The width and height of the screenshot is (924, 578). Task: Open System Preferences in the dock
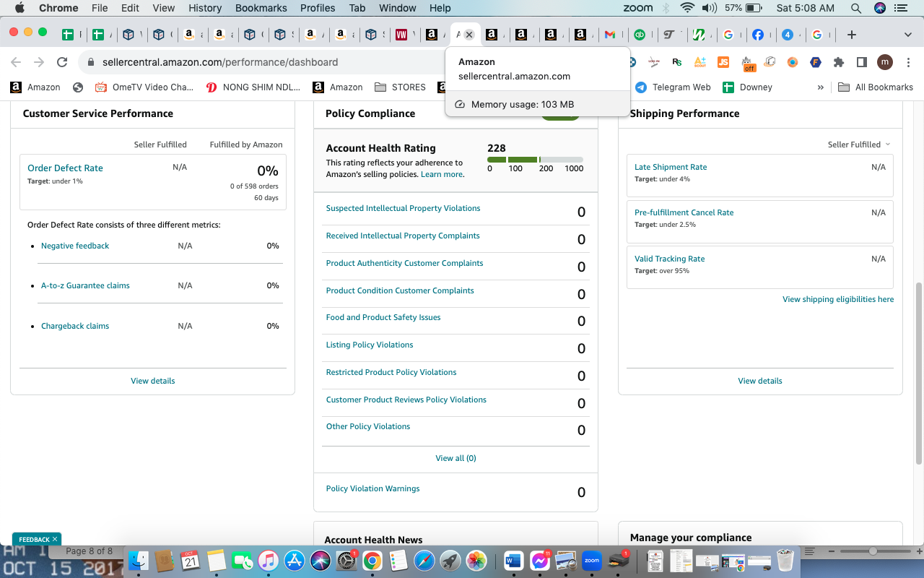[x=346, y=560]
